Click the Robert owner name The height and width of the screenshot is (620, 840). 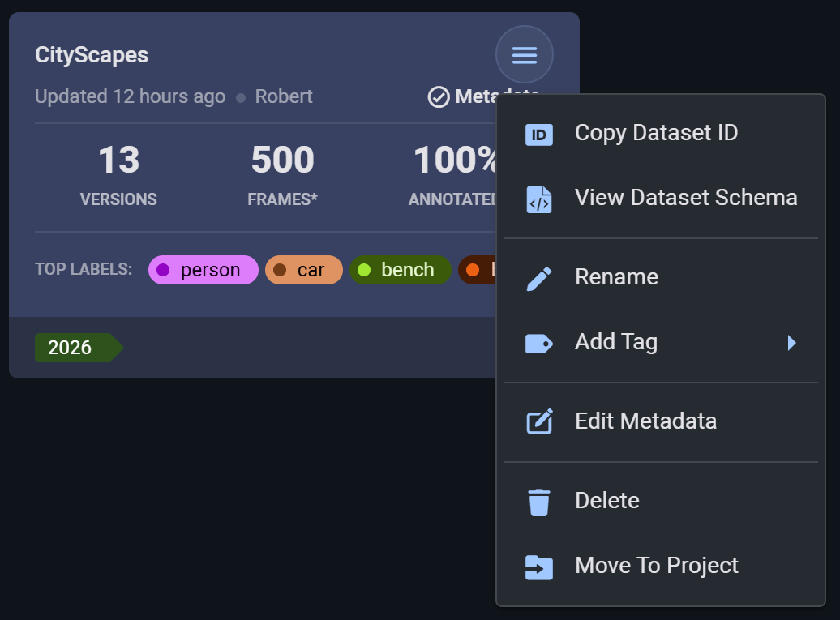tap(284, 96)
